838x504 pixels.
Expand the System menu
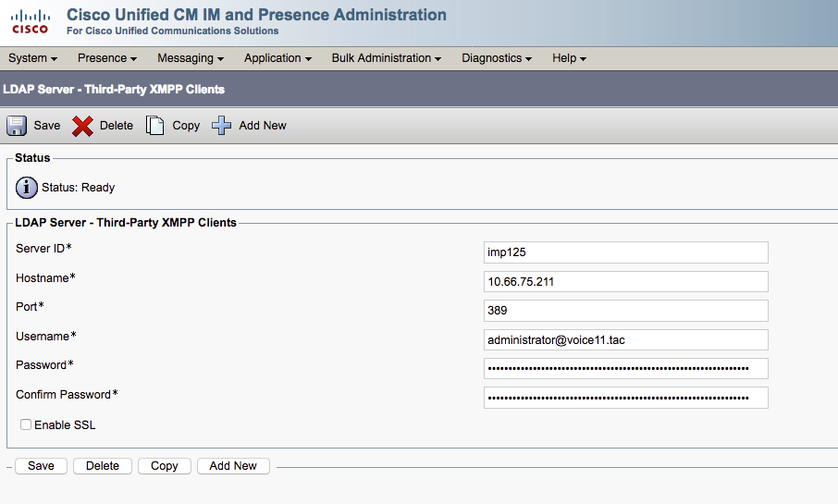32,58
